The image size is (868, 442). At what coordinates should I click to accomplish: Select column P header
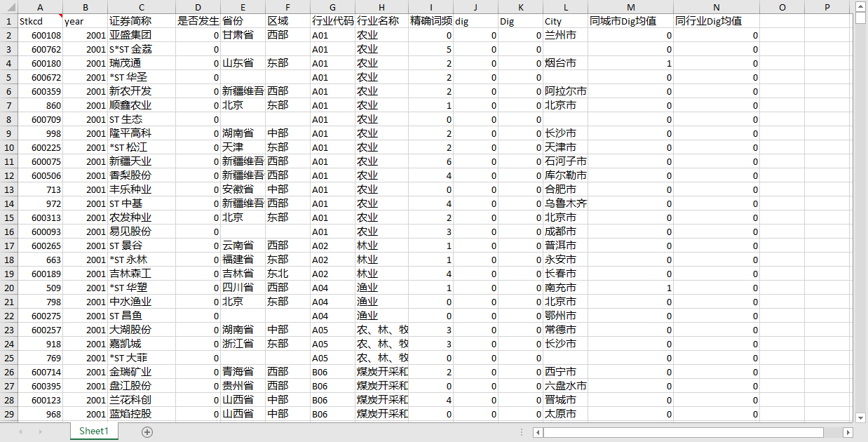point(827,7)
